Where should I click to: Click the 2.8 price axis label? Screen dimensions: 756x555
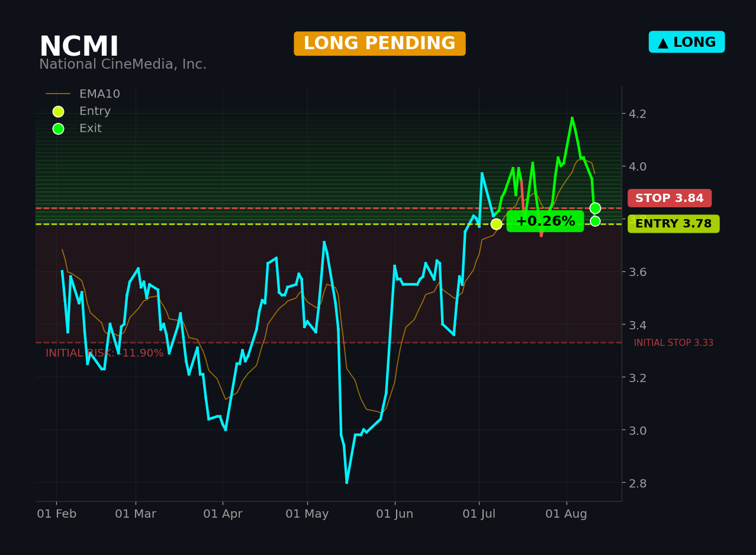click(x=637, y=483)
